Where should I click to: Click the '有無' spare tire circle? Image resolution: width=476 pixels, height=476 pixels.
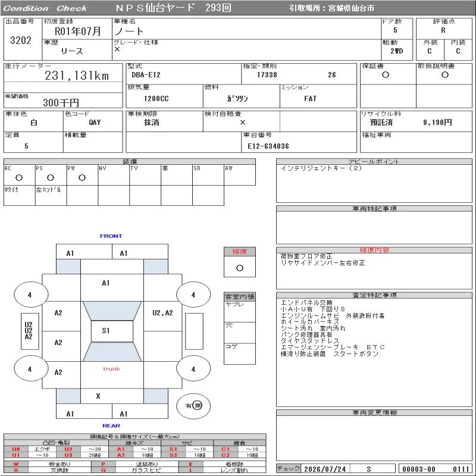coord(193,406)
